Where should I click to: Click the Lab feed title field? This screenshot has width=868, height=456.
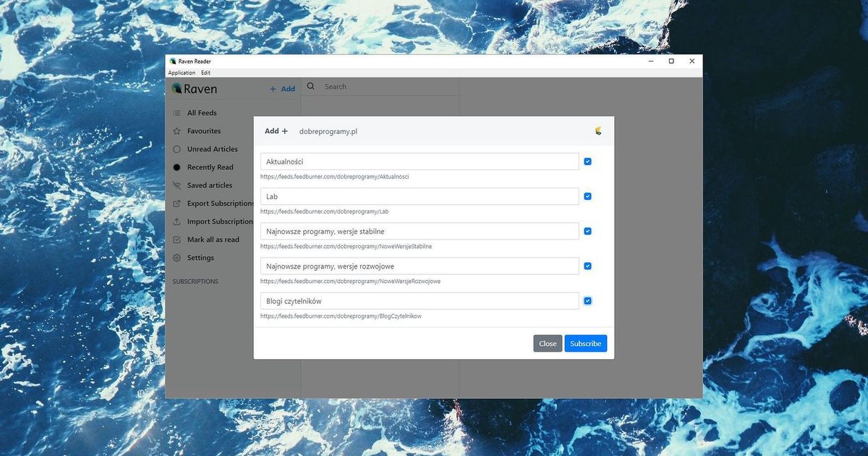420,196
